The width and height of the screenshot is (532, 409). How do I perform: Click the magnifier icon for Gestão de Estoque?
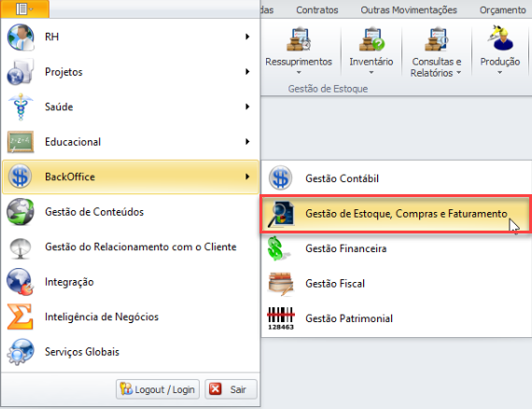[x=281, y=214]
